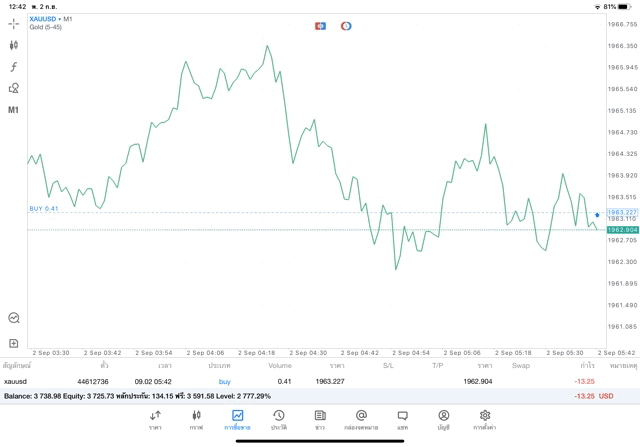Open chart type candlestick settings
The image size is (640, 447).
[14, 45]
